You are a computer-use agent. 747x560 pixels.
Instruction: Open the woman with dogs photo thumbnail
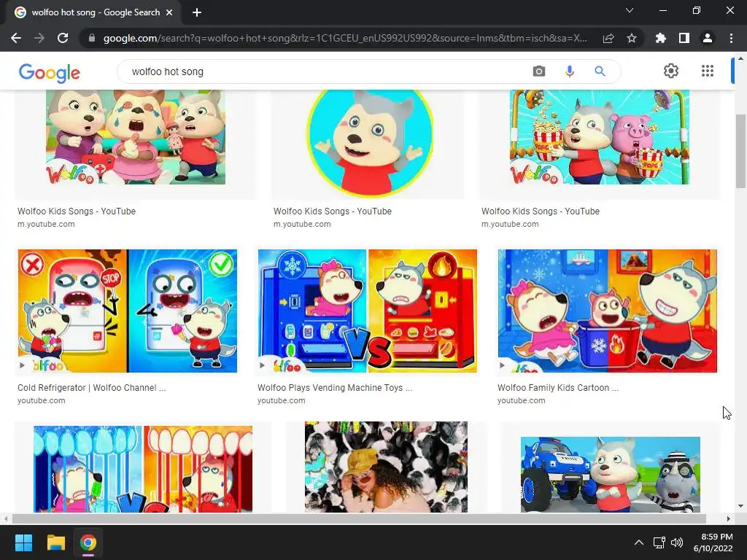386,467
